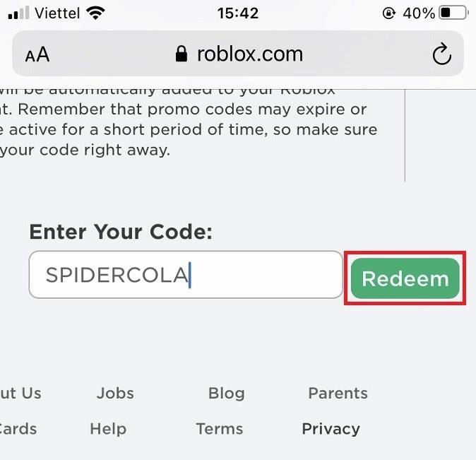
Task: Tap the rotation lock status icon
Action: (389, 13)
